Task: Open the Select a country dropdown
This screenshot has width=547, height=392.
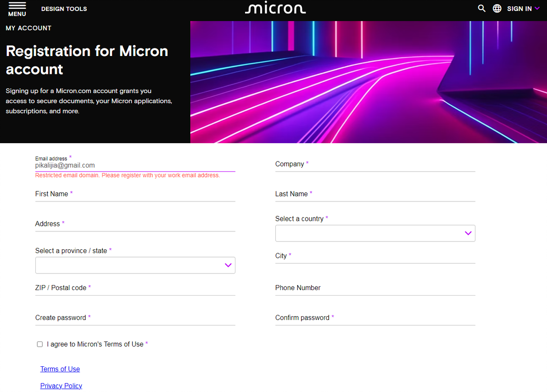Action: [x=375, y=233]
